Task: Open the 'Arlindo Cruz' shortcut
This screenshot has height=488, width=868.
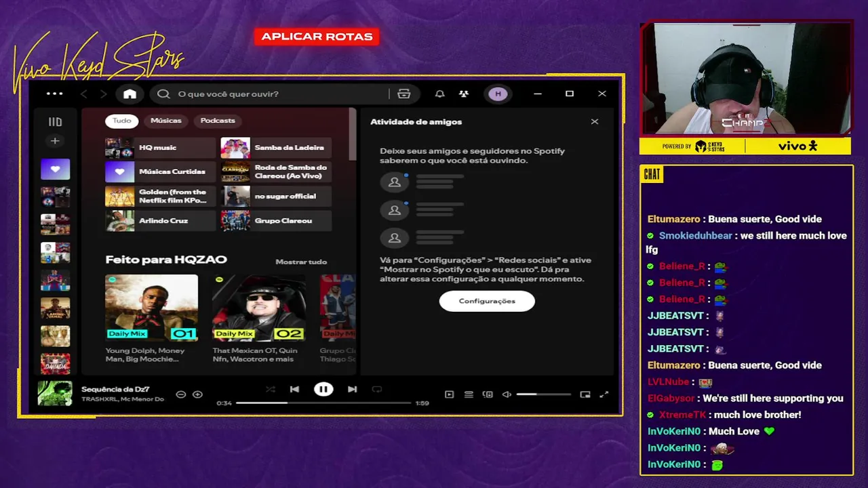Action: tap(160, 221)
